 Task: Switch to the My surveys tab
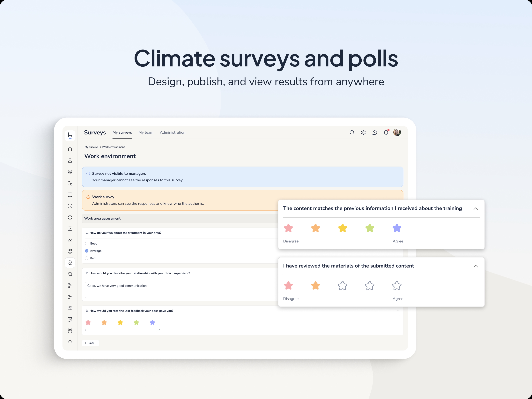[x=122, y=132]
